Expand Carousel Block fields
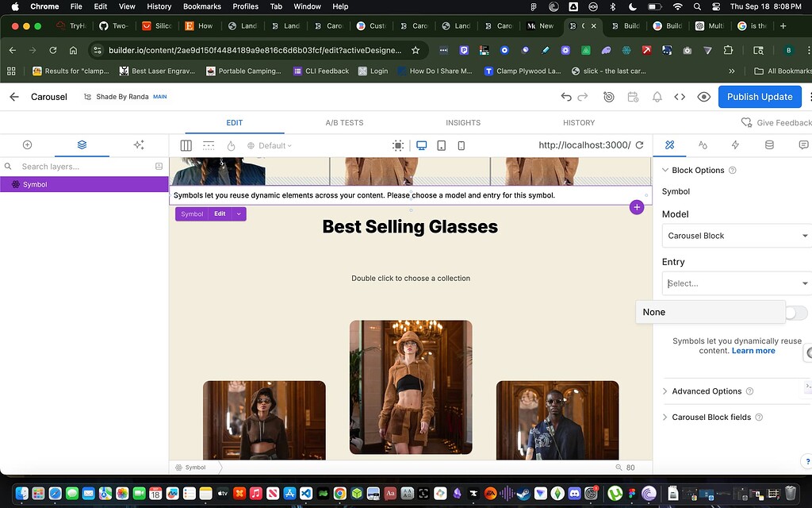 click(x=711, y=417)
